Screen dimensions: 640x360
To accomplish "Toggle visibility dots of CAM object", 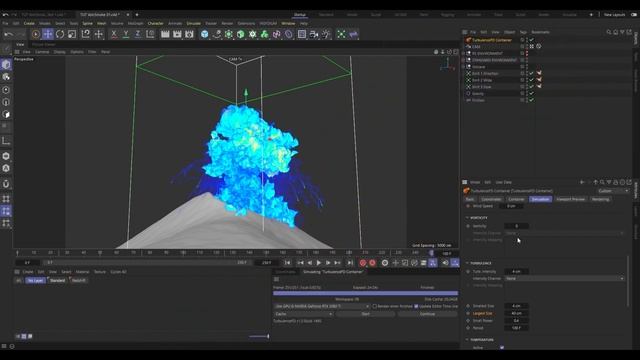I will 527,47.
